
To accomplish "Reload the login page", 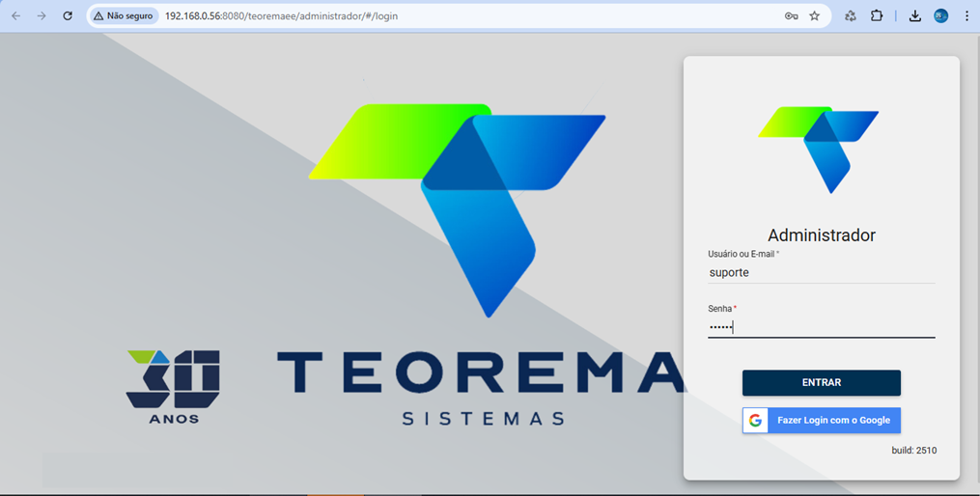I will click(68, 16).
